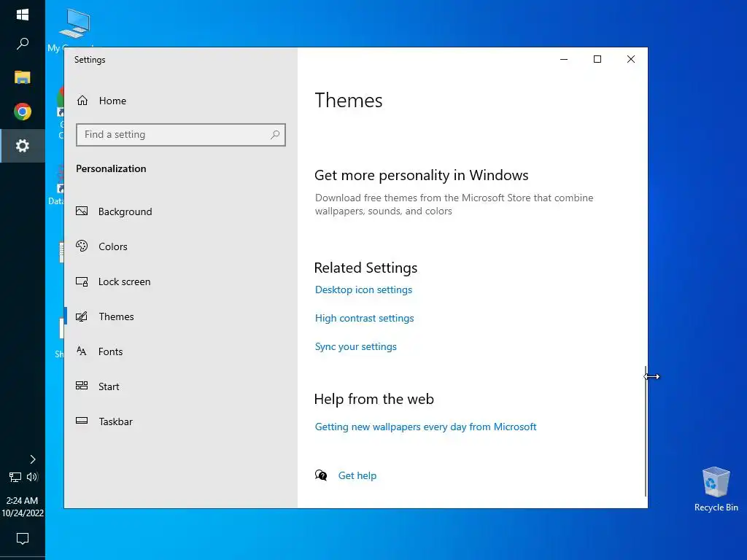Click the Taskbar icon in sidebar

coord(82,421)
